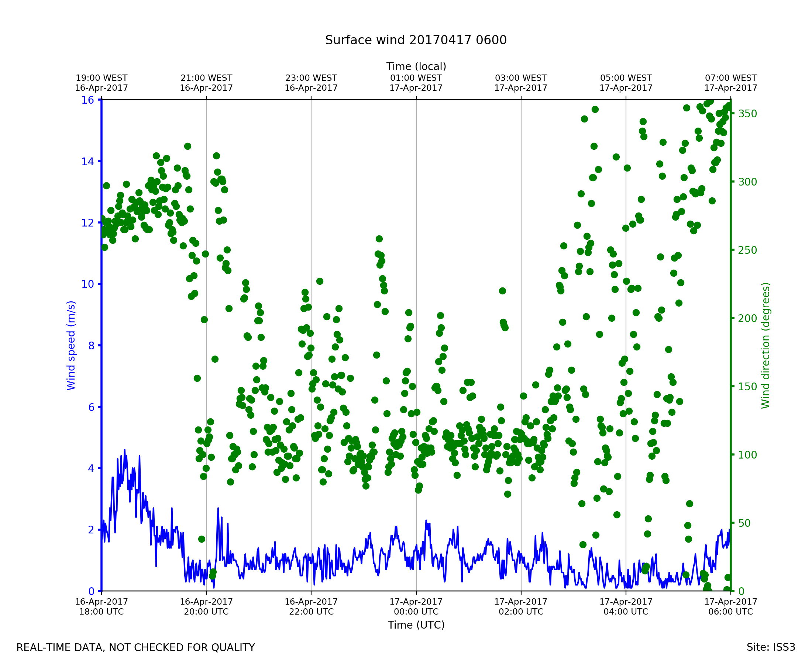This screenshot has height=664, width=812.
Task: Click the '23:00 WEST 16-Apr-2017' tick label
Action: coord(311,83)
